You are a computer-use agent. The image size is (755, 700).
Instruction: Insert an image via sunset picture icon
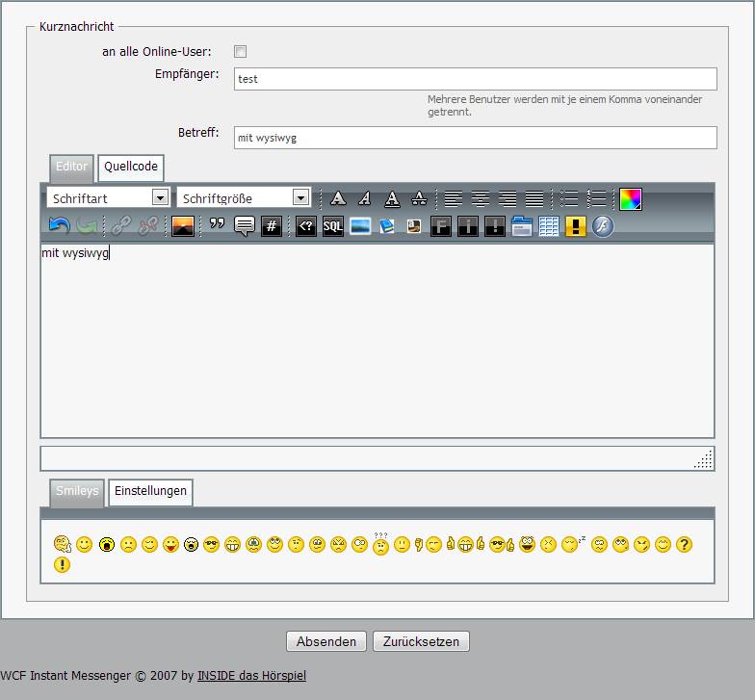[x=183, y=225]
